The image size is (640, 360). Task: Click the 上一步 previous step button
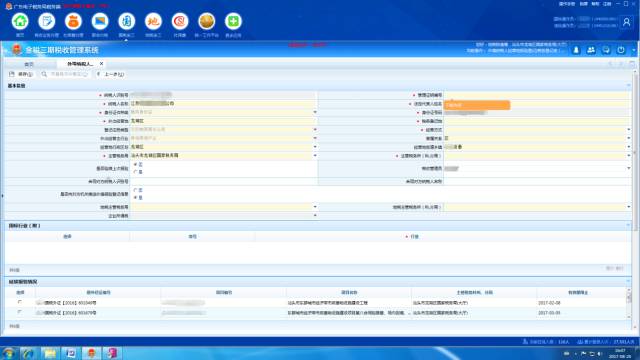110,74
